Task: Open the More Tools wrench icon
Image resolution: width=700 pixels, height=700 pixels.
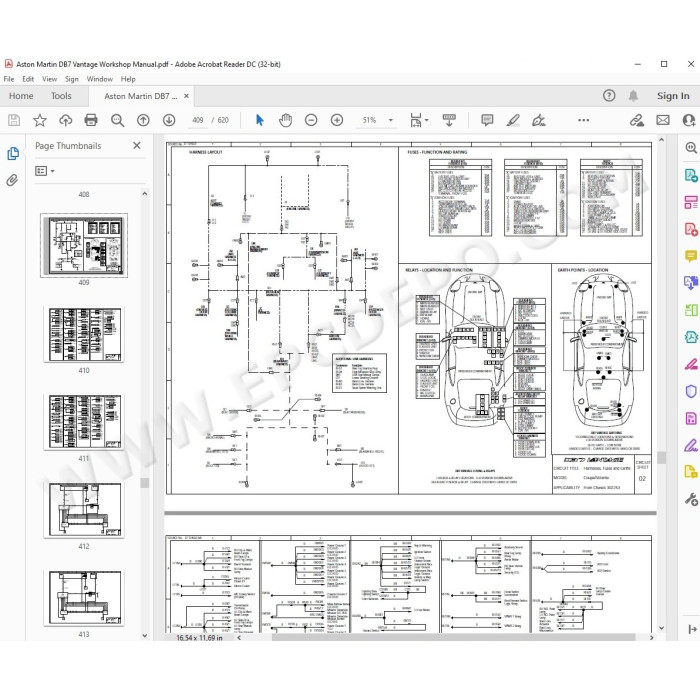Action: pos(691,499)
